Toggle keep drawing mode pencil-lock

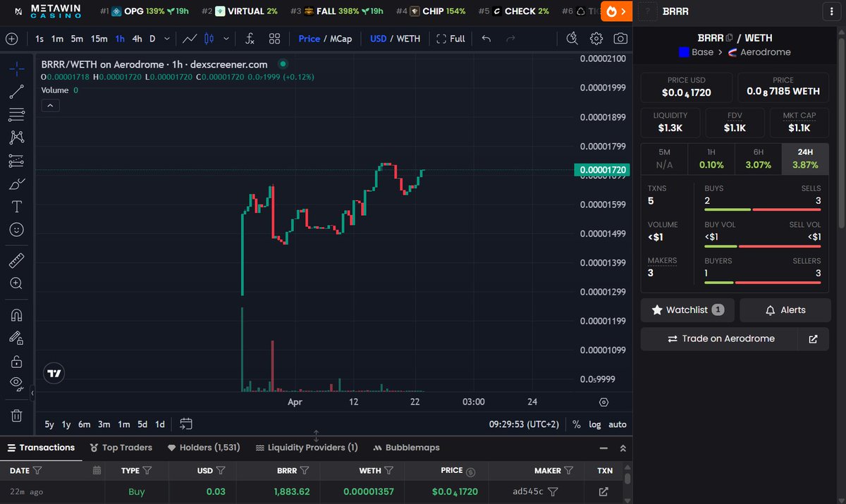(17, 338)
